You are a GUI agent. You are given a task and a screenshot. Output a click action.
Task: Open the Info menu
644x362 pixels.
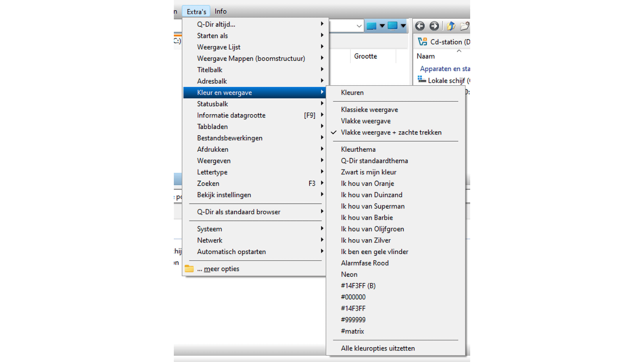(x=221, y=12)
